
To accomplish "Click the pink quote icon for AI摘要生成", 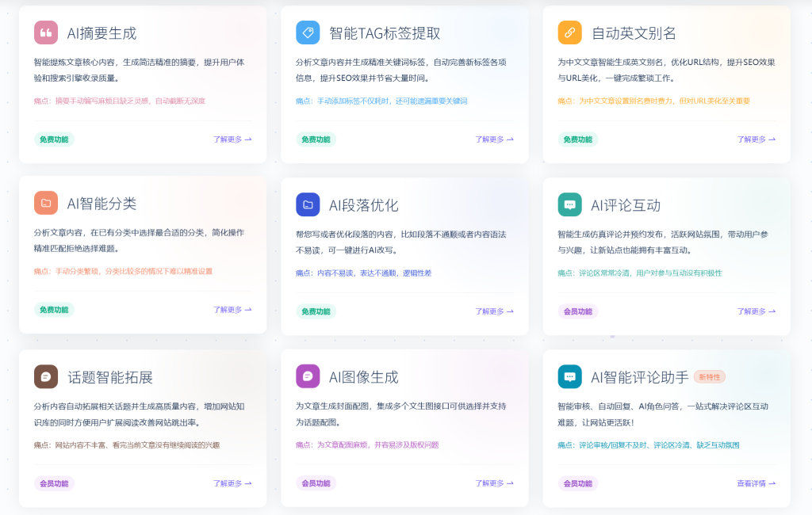I will (46, 32).
